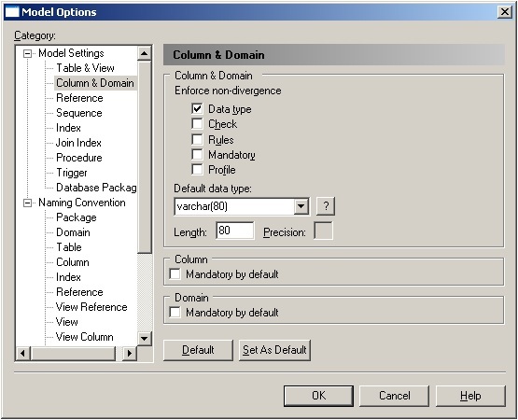Select the Procedure category

(x=79, y=158)
